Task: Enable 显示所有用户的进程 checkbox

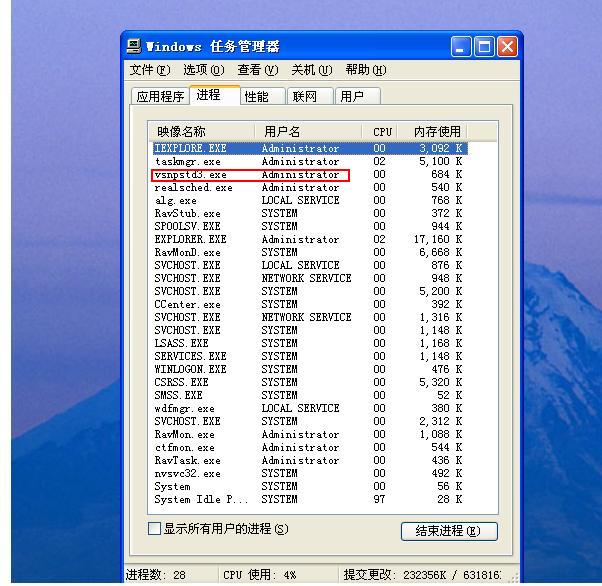Action: 154,528
